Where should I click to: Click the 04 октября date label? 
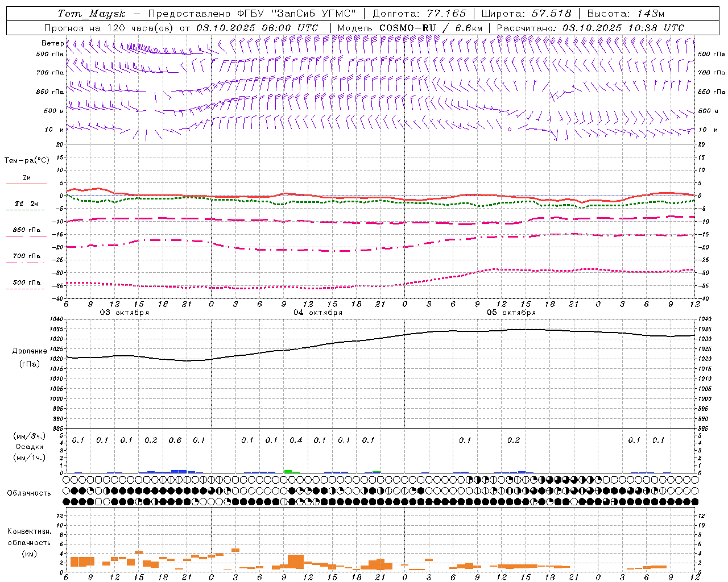(318, 313)
